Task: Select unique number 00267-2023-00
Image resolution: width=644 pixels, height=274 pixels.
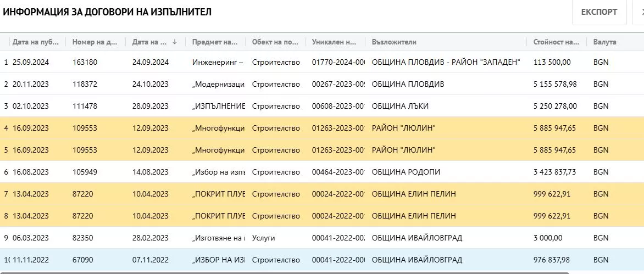Action: 338,84
